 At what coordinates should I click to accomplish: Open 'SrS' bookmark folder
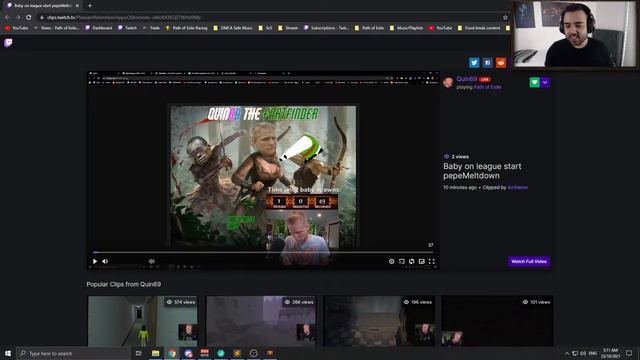coord(265,28)
